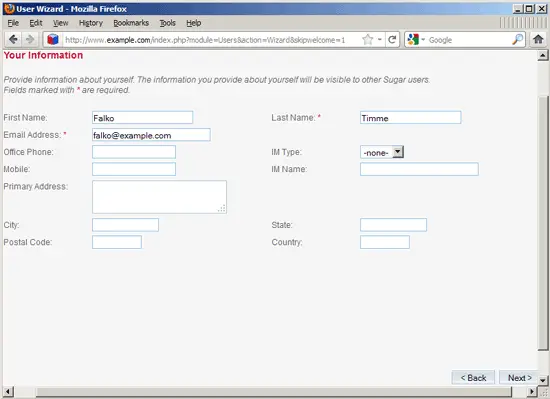550x399 pixels.
Task: Focus the Office Phone field
Action: 134,152
